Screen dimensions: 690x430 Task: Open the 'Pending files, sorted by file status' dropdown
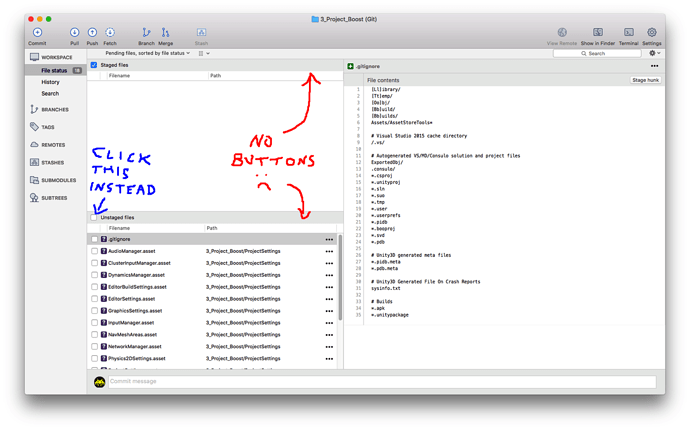[147, 53]
